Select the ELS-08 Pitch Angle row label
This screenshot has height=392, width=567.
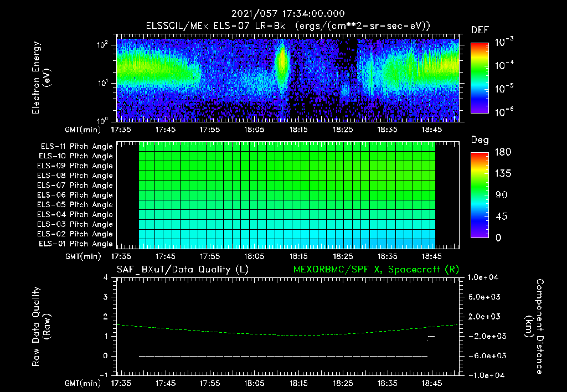(75, 176)
